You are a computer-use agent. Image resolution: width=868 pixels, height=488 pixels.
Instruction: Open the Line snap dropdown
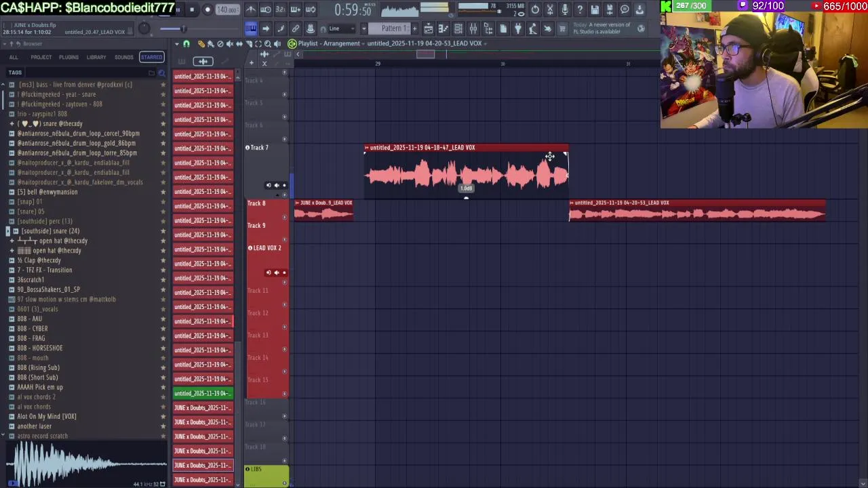[340, 28]
